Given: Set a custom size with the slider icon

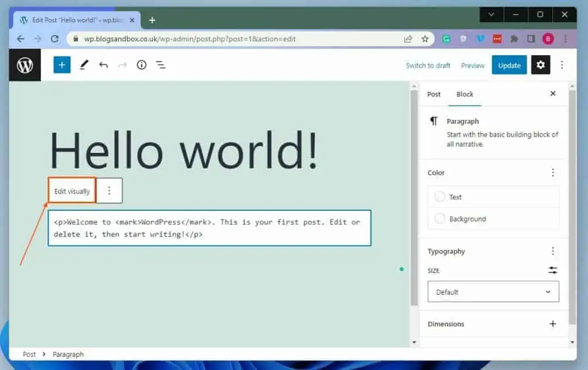Looking at the screenshot, I should tap(552, 270).
